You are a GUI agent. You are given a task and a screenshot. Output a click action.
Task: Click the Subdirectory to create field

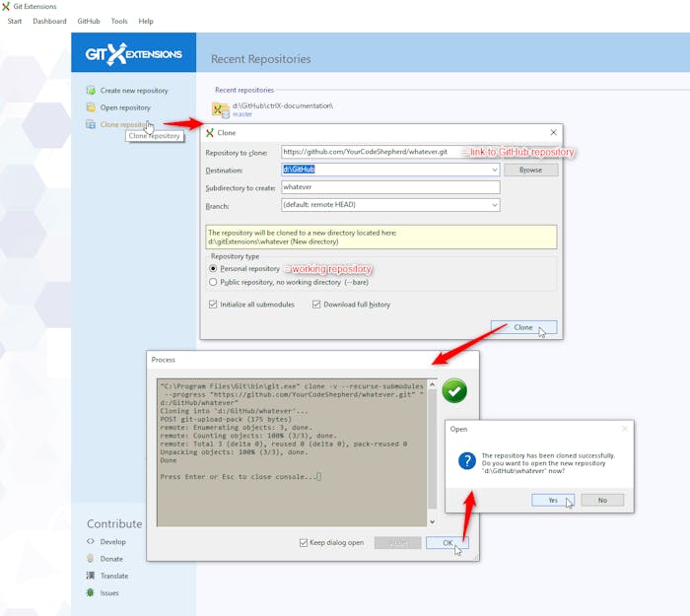pyautogui.click(x=390, y=187)
